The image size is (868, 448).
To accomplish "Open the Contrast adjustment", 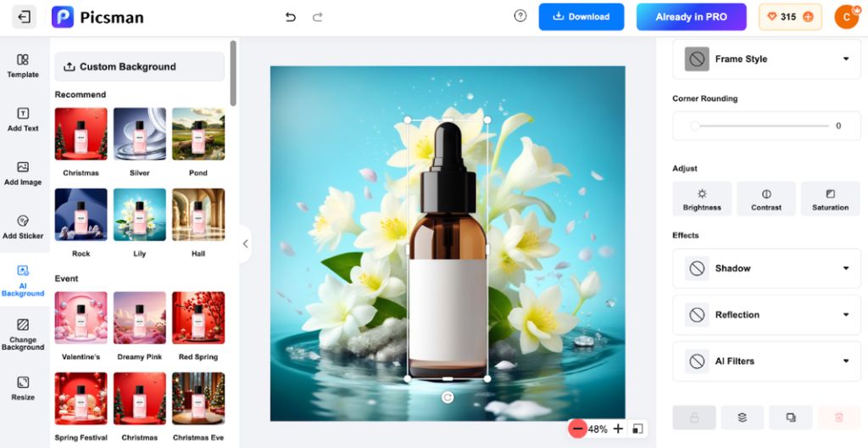I will [766, 199].
